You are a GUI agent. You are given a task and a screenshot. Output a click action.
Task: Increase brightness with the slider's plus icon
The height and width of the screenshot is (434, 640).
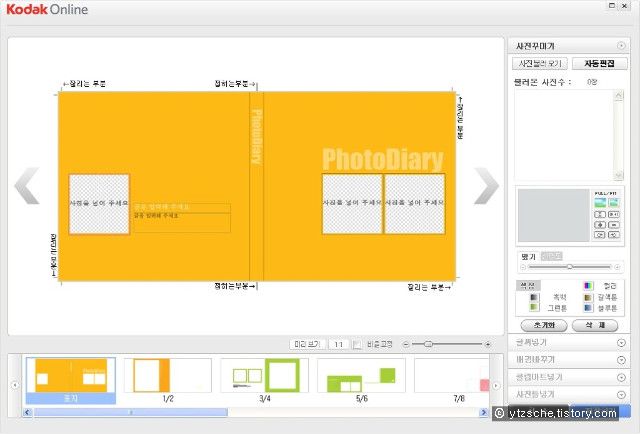(x=617, y=267)
